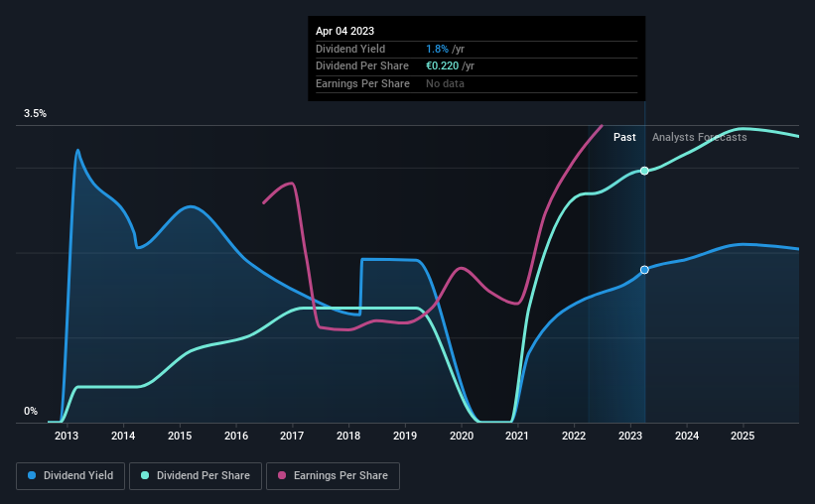This screenshot has height=504, width=815.
Task: Click the 2021 x-axis label
Action: [x=517, y=436]
